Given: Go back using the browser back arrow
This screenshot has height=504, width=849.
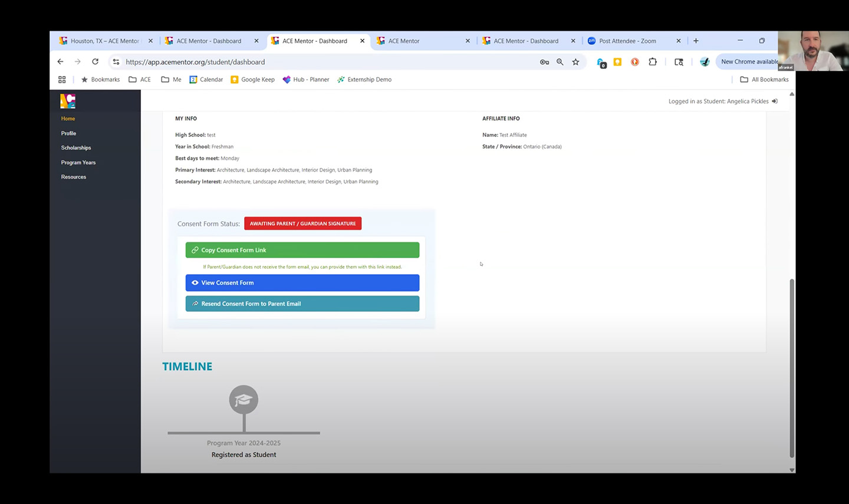Looking at the screenshot, I should [x=60, y=62].
